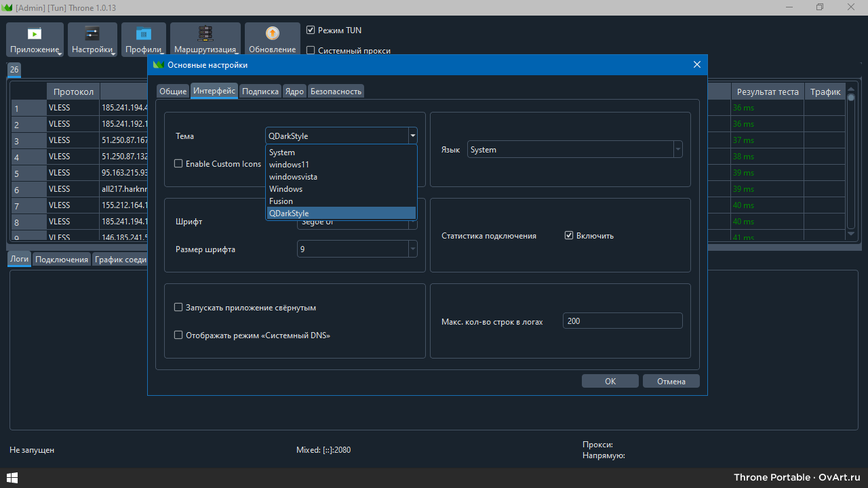This screenshot has width=868, height=488.
Task: Check Запускать приложение свёрнутым option
Action: (x=179, y=308)
